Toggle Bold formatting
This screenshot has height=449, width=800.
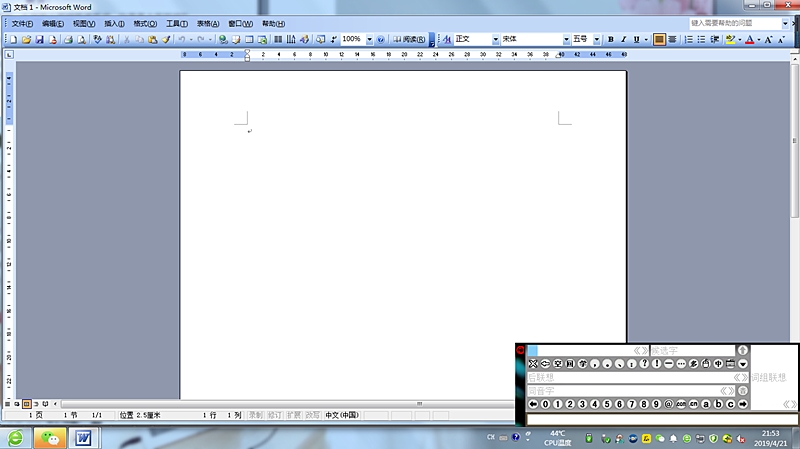pyautogui.click(x=610, y=40)
